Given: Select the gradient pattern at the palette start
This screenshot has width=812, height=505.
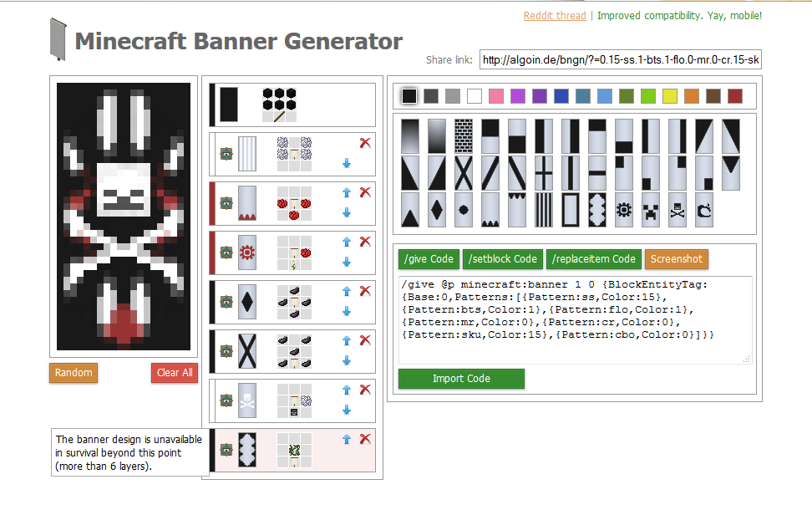Looking at the screenshot, I should (x=410, y=135).
